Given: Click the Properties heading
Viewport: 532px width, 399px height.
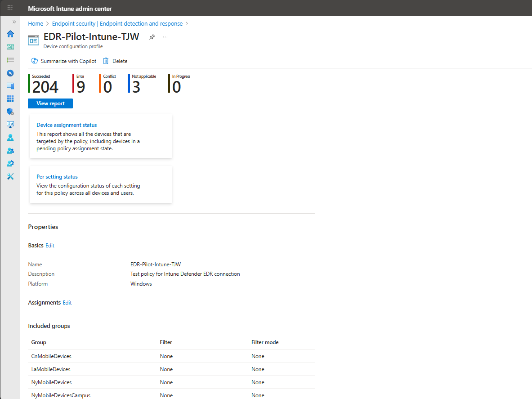Looking at the screenshot, I should [43, 227].
